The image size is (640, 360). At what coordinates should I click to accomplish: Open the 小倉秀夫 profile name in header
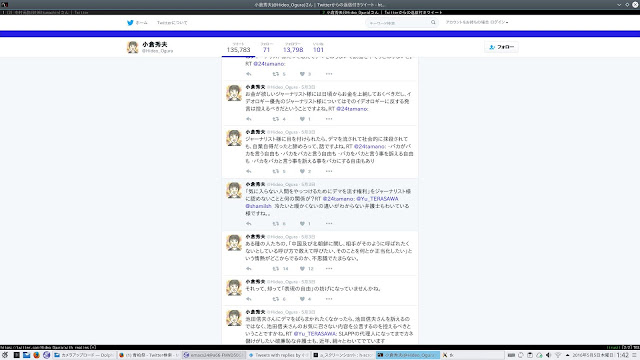coord(155,44)
